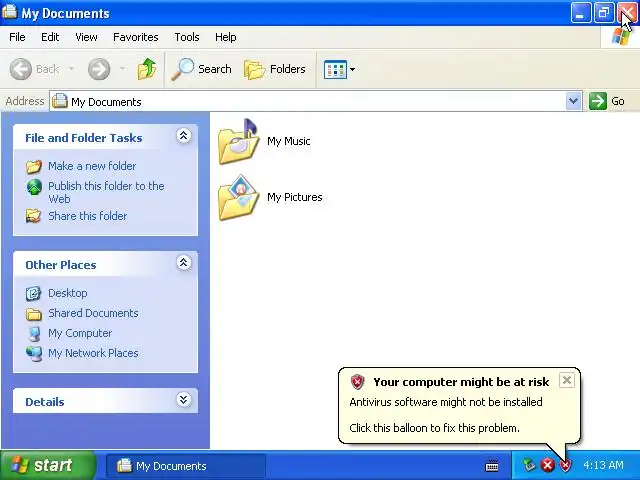Image resolution: width=640 pixels, height=480 pixels.
Task: Go to Desktop in Other Places
Action: (67, 293)
